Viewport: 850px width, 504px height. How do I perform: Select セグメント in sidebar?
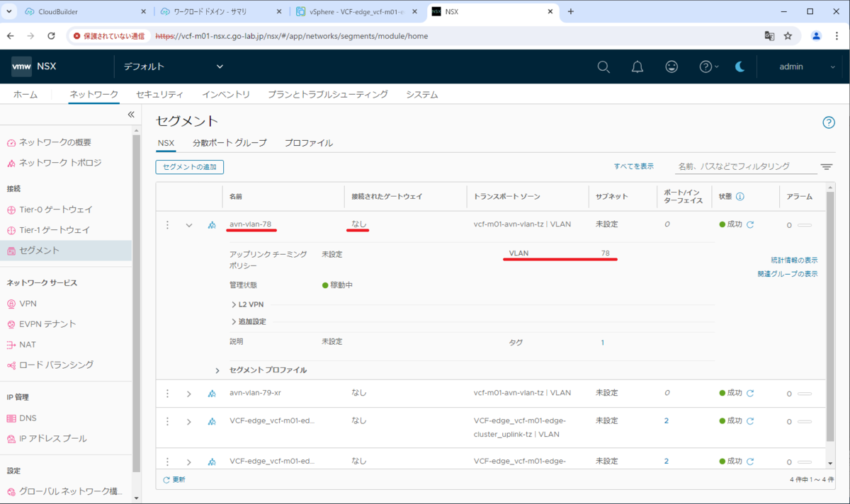[66, 251]
